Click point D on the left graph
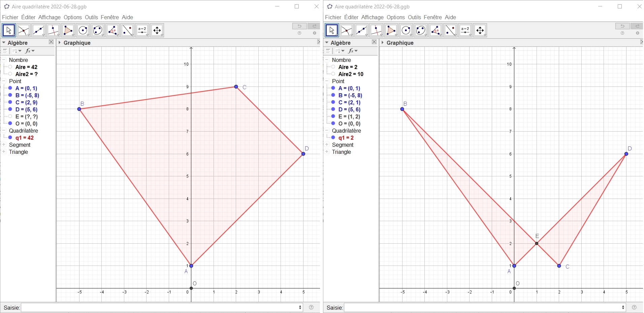The width and height of the screenshot is (644, 313). pyautogui.click(x=303, y=154)
